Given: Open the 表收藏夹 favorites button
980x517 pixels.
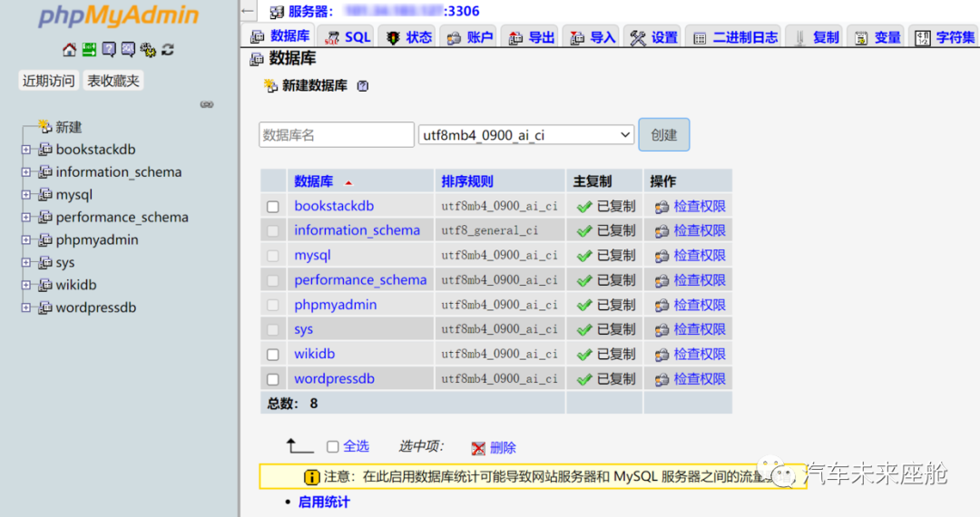Looking at the screenshot, I should (x=113, y=81).
